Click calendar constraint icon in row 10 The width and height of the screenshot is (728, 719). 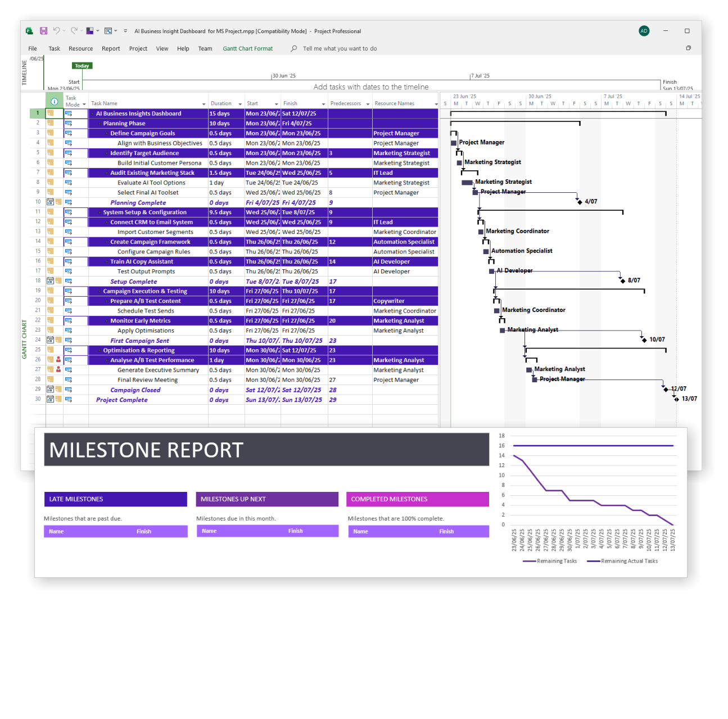[x=50, y=202]
